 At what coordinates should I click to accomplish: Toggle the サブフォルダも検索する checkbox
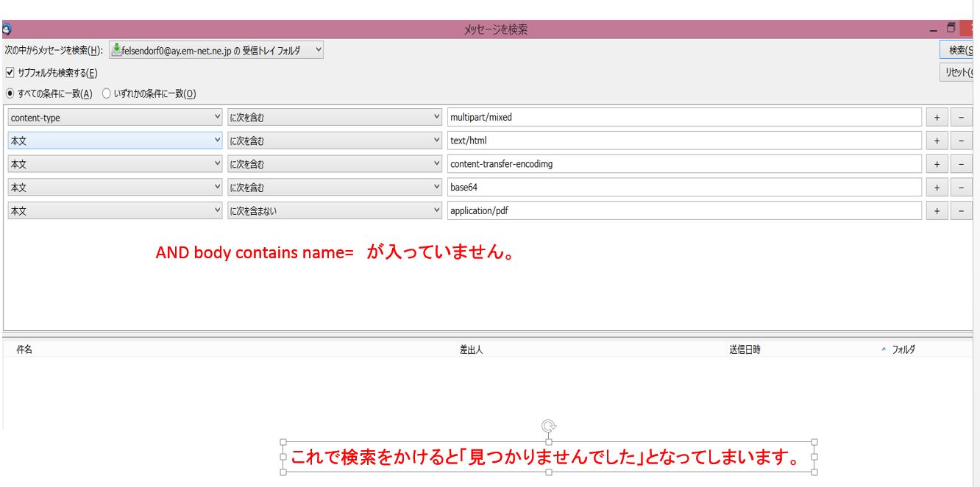[x=10, y=73]
